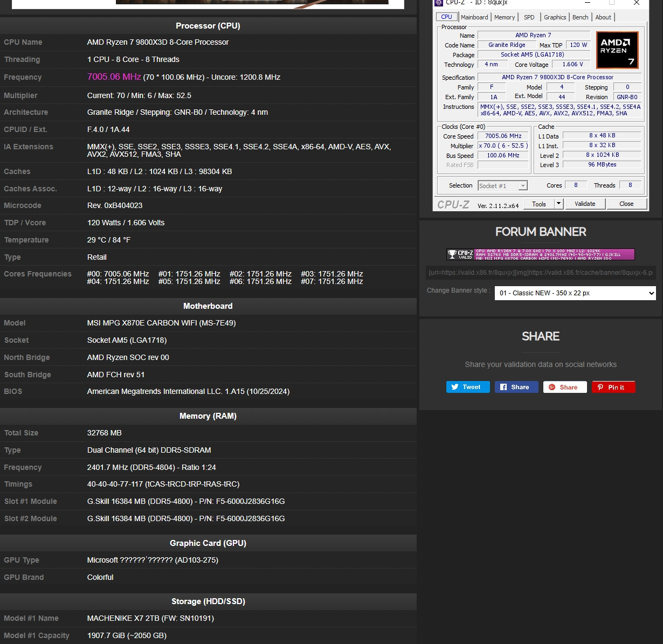The height and width of the screenshot is (644, 663).
Task: Click the DDR5-4804 memory frequency value
Action: tap(151, 467)
